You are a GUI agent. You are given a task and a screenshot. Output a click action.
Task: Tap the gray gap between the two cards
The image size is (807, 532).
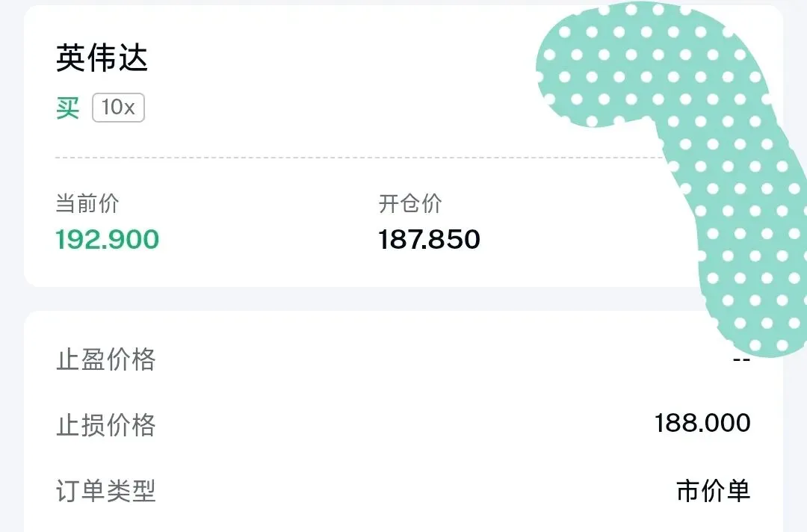(374, 299)
